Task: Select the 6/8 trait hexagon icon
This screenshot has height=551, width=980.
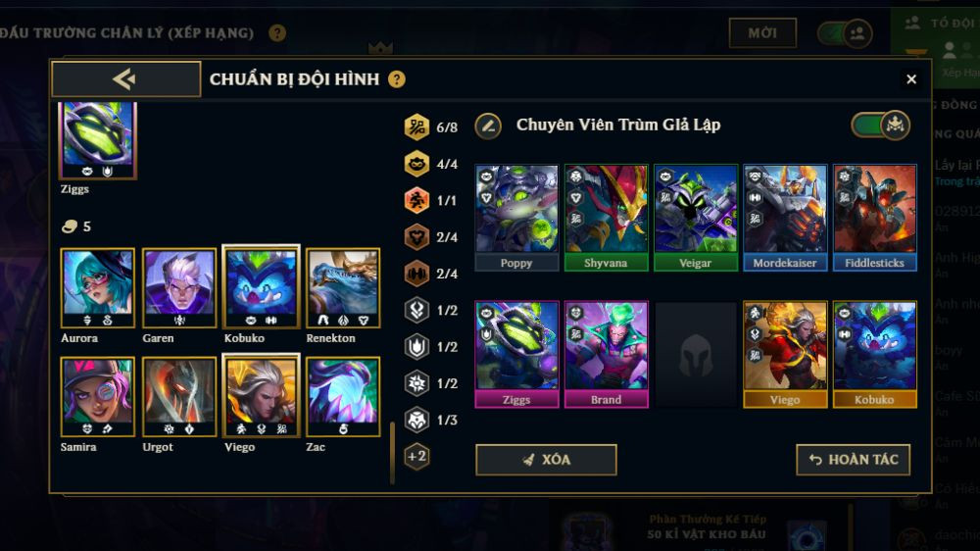Action: pos(416,126)
